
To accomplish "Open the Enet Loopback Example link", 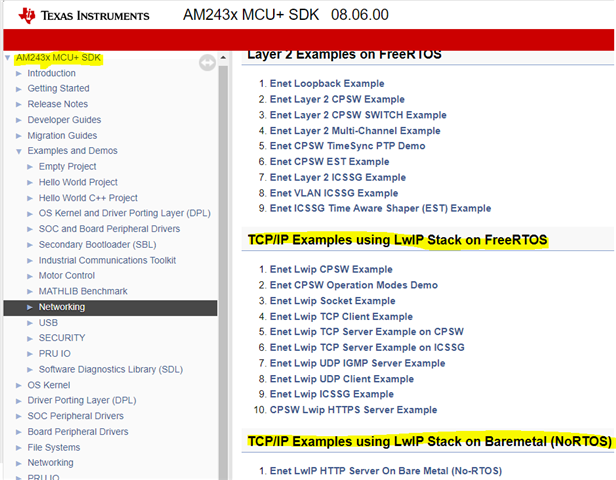I will point(327,84).
